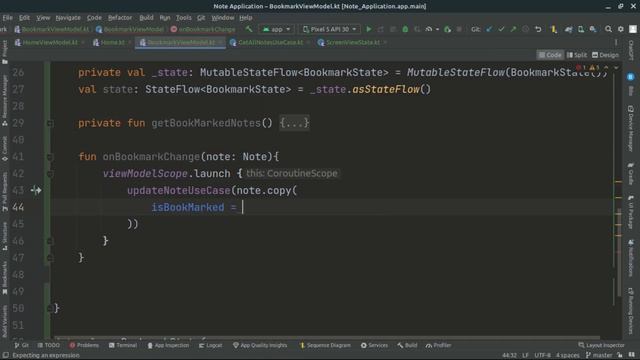Open the Logcat tool window
The height and width of the screenshot is (360, 640).
[211, 345]
